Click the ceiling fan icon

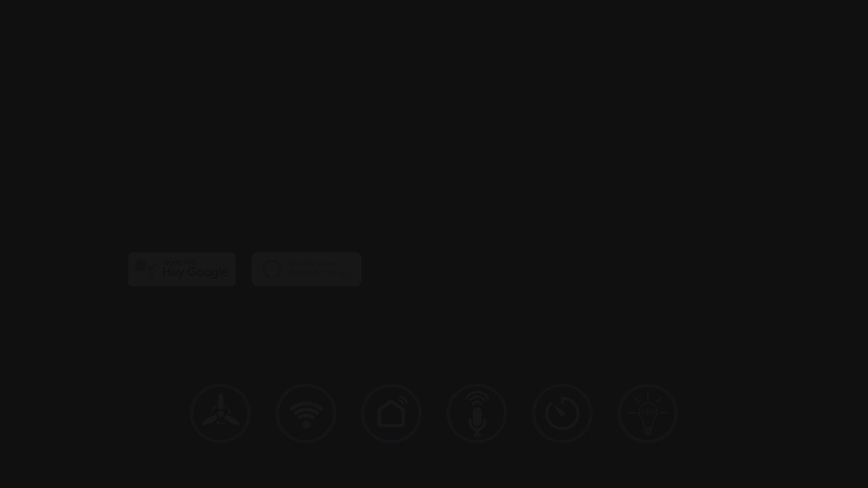tap(220, 413)
